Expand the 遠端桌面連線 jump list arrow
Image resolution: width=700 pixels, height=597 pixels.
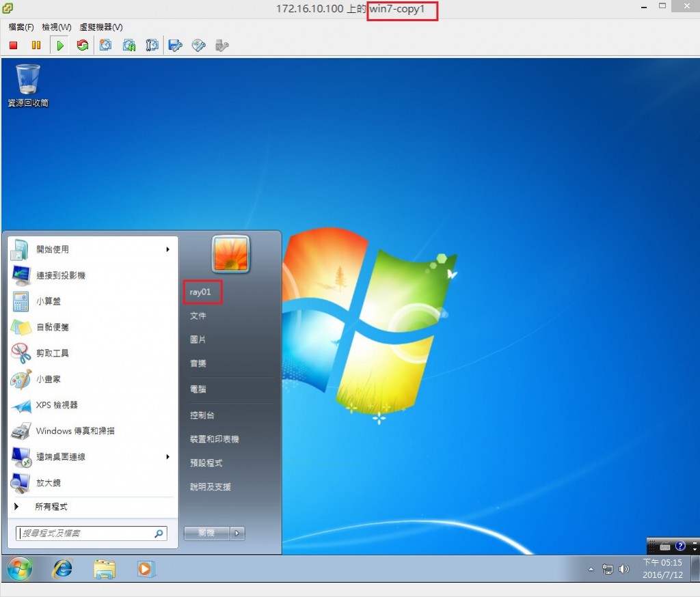click(168, 456)
